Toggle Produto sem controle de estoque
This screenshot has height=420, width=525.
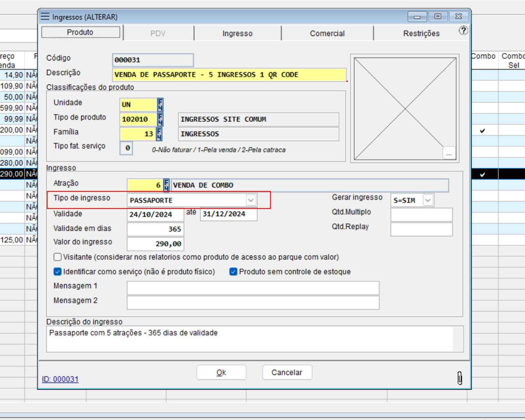click(234, 272)
